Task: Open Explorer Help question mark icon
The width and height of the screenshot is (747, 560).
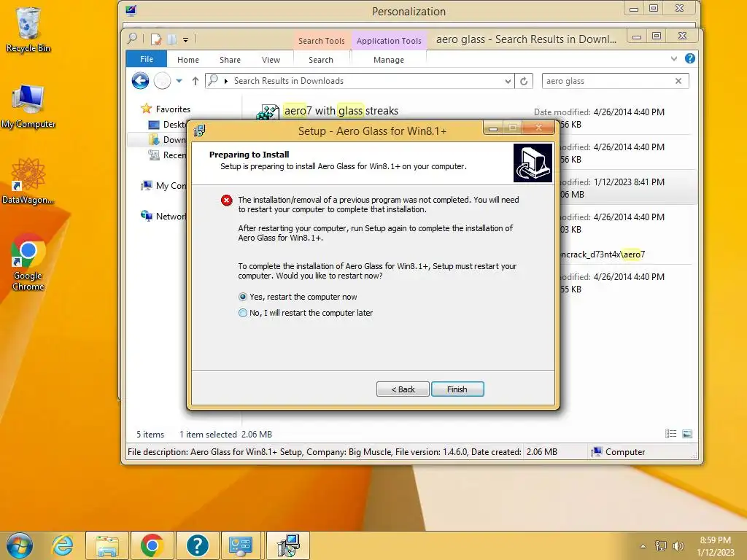Action: [689, 58]
